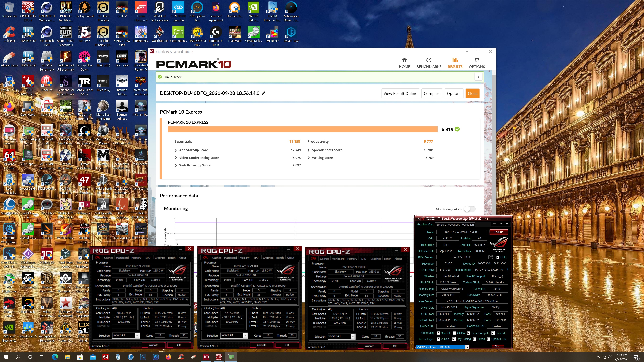Toggle CUDA checkbox in GPU-Z
Image resolution: width=644 pixels, height=362 pixels.
pyautogui.click(x=454, y=333)
